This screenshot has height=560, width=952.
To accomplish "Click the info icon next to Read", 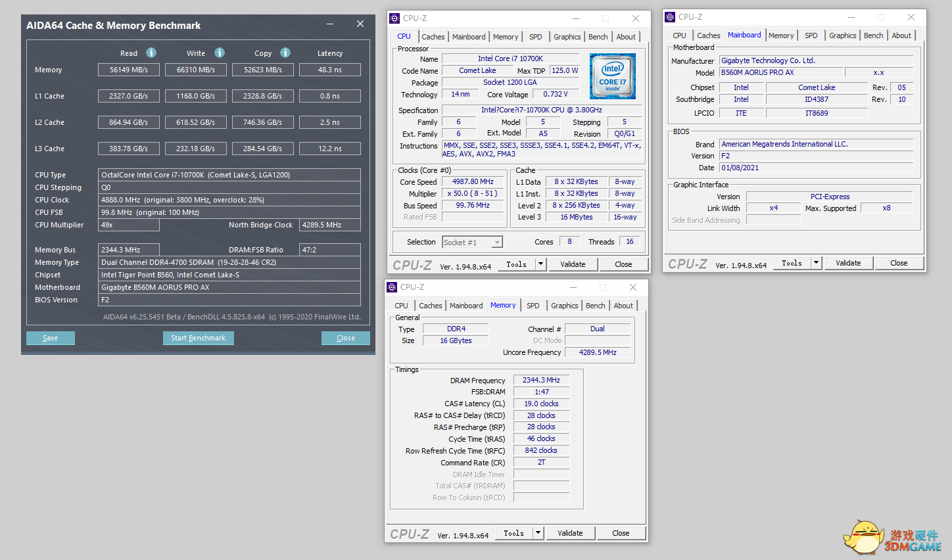I will pyautogui.click(x=151, y=53).
